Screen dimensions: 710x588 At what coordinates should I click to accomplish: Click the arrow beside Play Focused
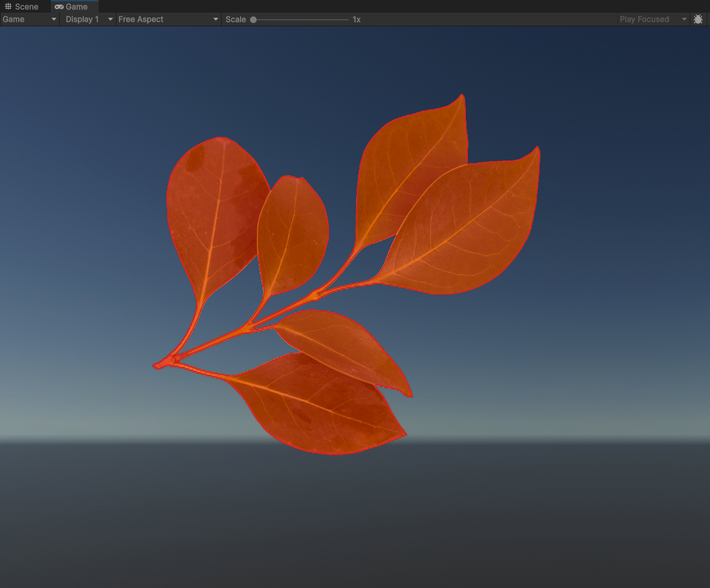(684, 19)
